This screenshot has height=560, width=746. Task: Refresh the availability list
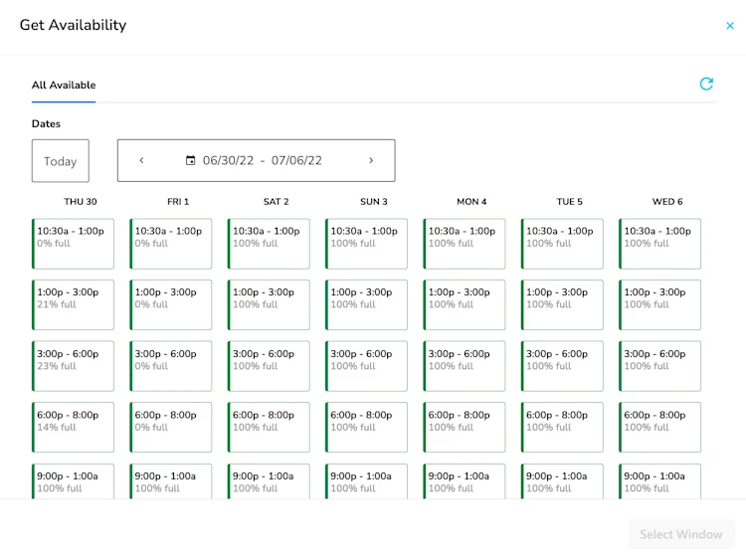[706, 85]
